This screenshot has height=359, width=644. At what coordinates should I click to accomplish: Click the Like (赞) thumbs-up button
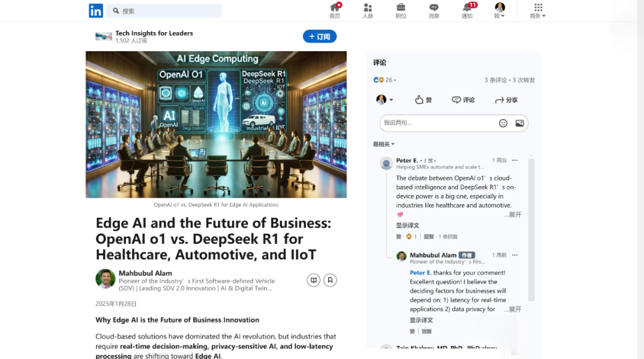tap(423, 100)
